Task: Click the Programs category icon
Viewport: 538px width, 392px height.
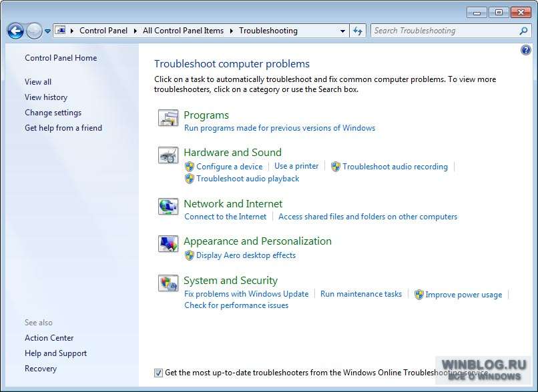Action: (x=168, y=118)
